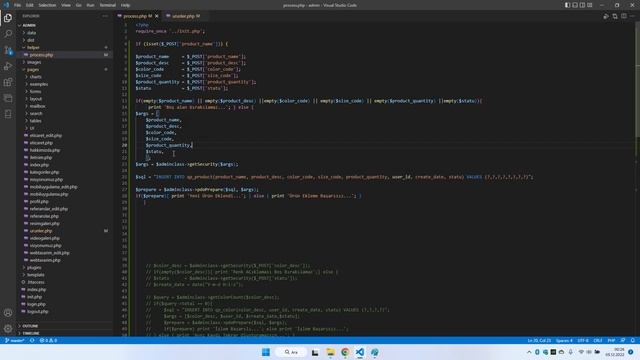Open the .htaccess file
640x360 pixels.
36,282
